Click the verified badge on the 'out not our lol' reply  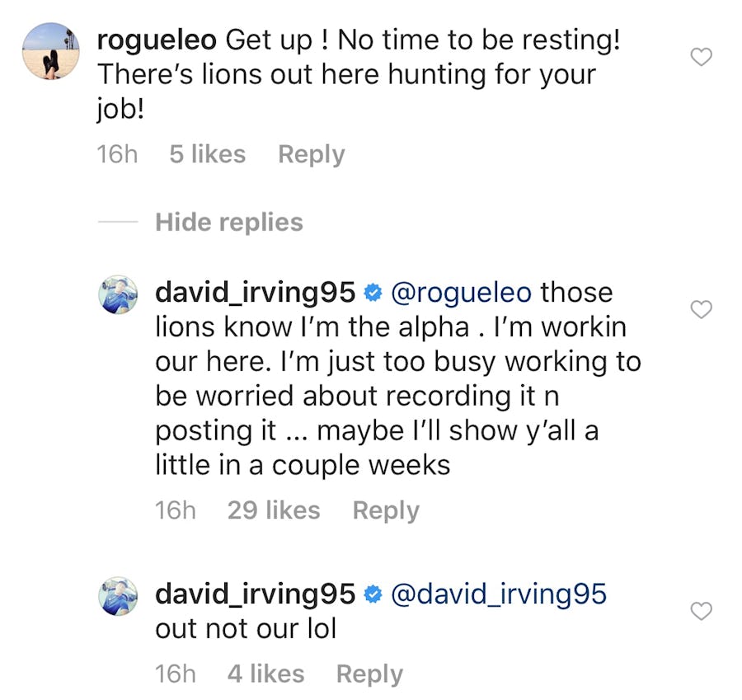(x=373, y=594)
